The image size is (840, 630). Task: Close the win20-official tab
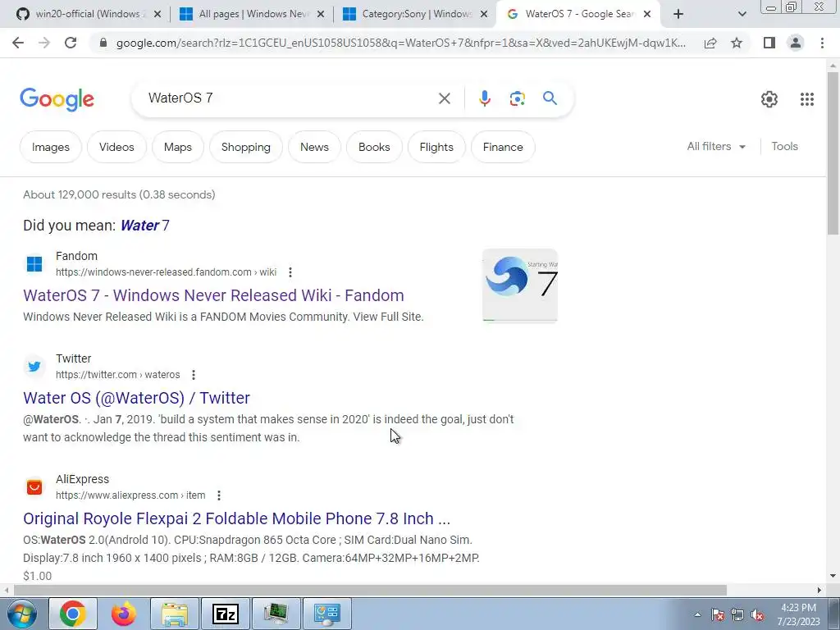(x=157, y=15)
